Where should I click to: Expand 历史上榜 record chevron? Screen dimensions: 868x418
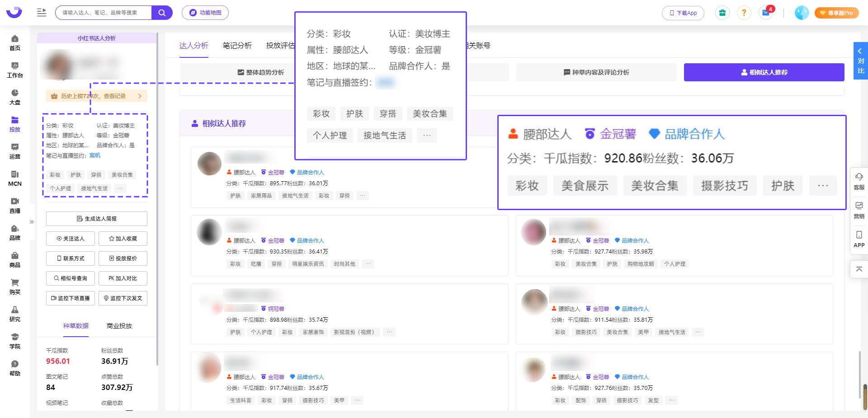(140, 96)
